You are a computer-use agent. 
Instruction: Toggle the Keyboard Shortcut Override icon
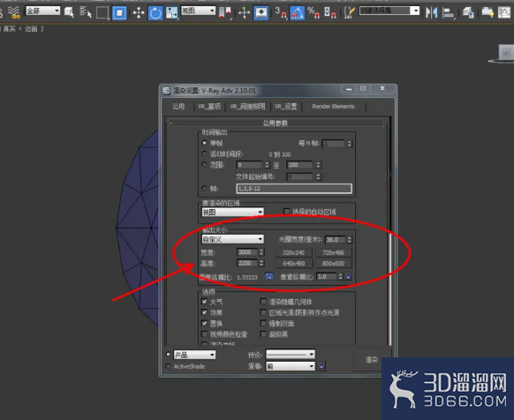[261, 13]
